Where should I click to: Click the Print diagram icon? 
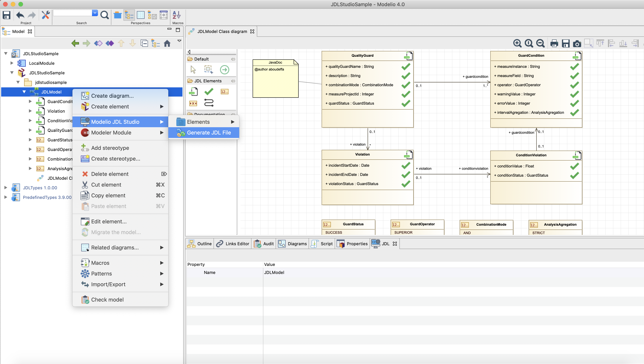(554, 43)
